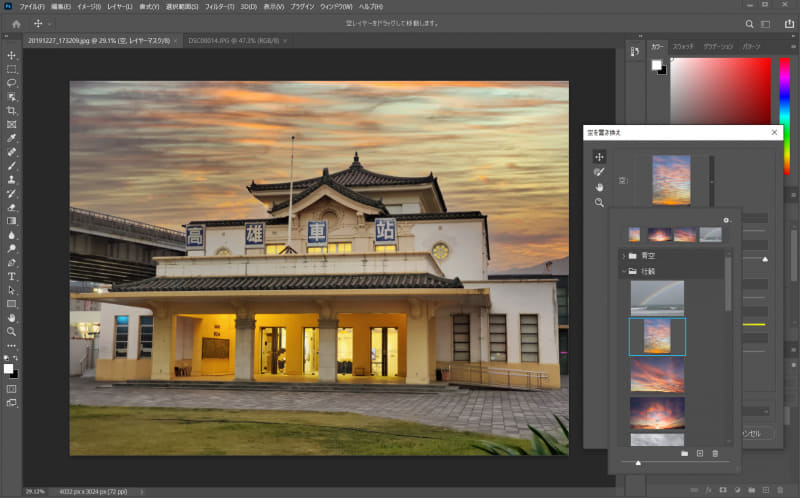
Task: Switch to the グラデーション panel tab
Action: [x=718, y=46]
